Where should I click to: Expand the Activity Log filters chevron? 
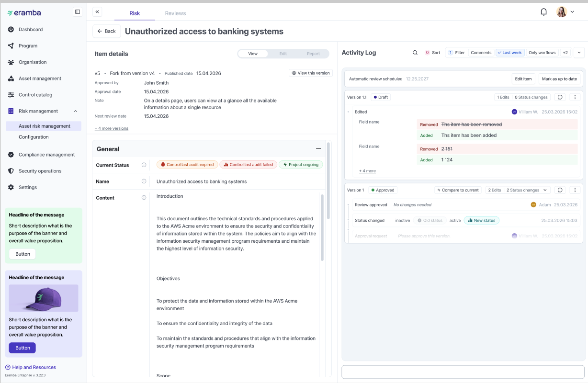tap(579, 53)
